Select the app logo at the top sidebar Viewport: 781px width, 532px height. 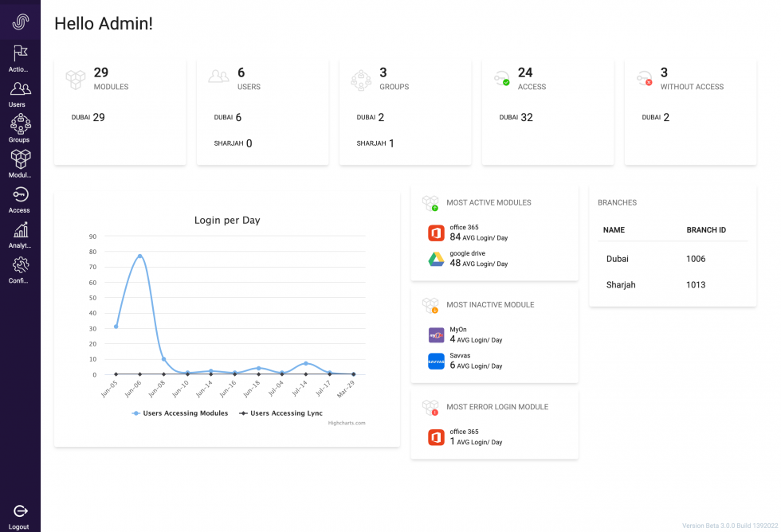click(x=19, y=22)
